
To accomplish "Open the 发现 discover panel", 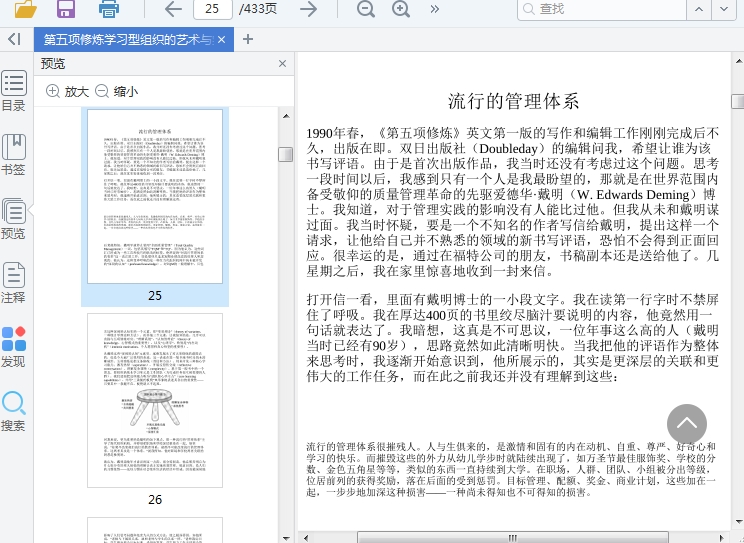I will click(14, 347).
